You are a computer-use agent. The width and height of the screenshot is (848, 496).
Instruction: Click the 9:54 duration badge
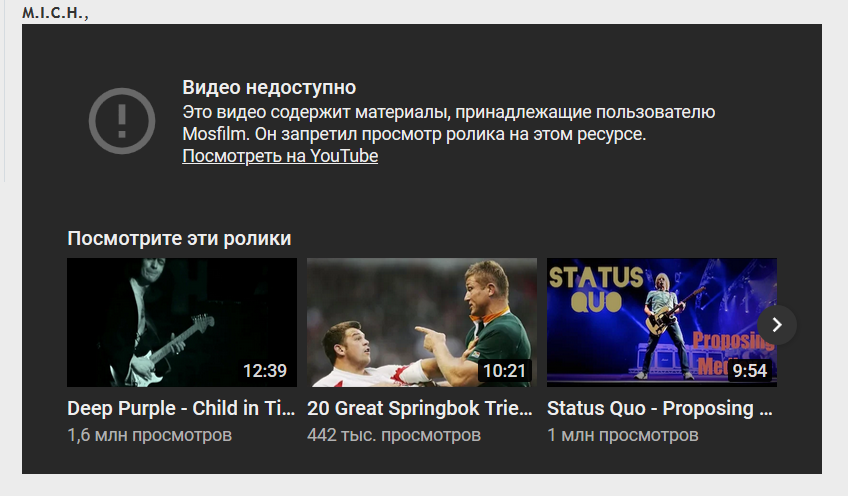click(x=750, y=371)
